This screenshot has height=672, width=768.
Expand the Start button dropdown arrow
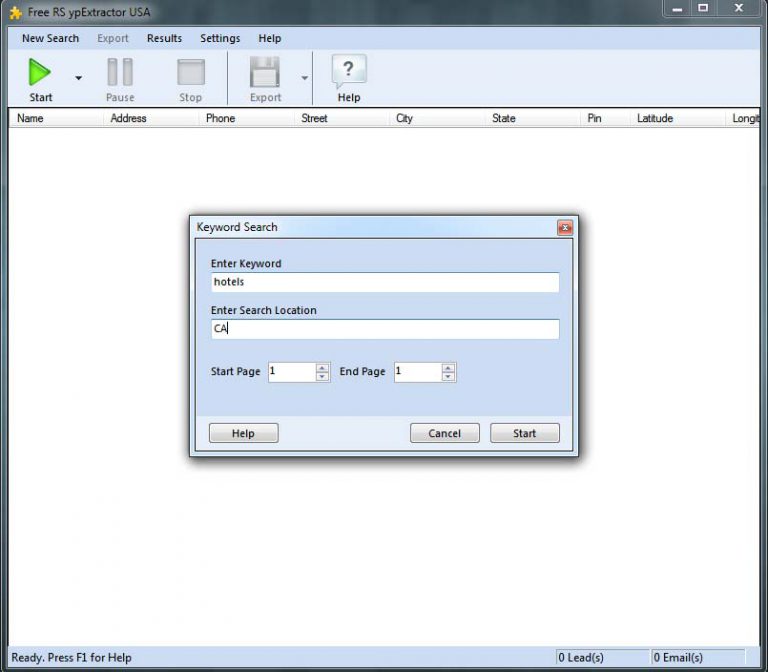coord(78,78)
